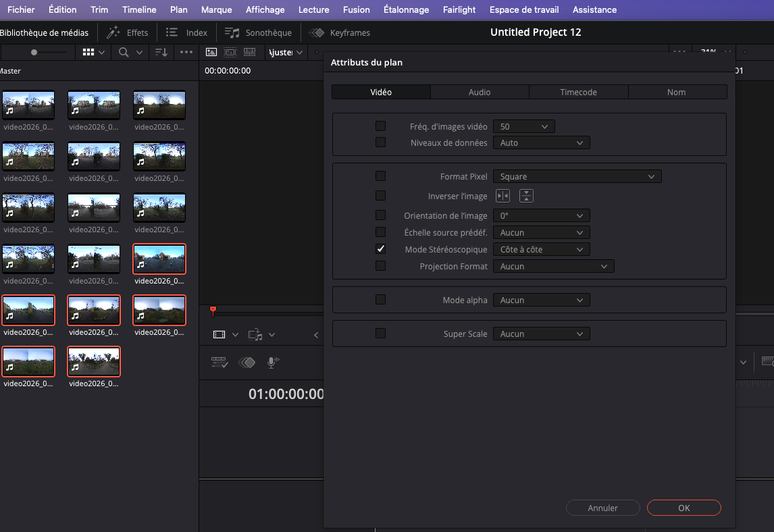The image size is (774, 532).
Task: Expand the Mode Stéréoscopique dropdown showing Côte à côte
Action: [x=541, y=249]
